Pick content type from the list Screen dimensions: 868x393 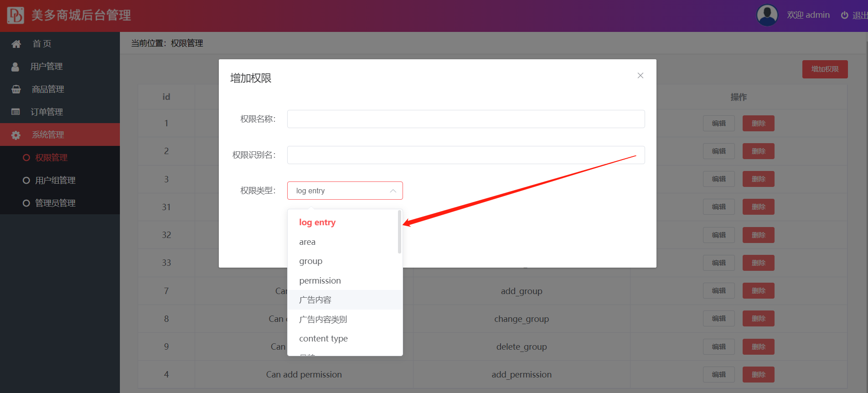click(345, 339)
